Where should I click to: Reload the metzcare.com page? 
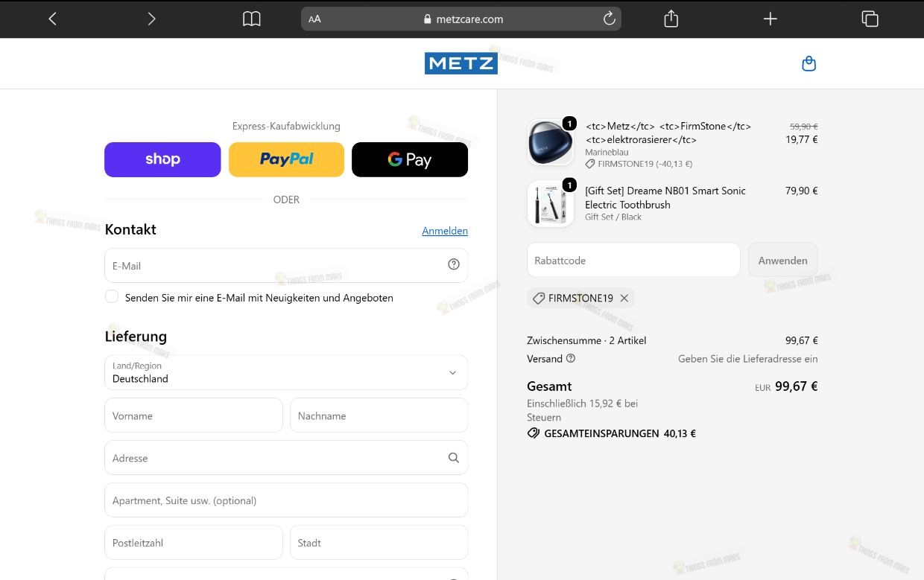[x=609, y=19]
